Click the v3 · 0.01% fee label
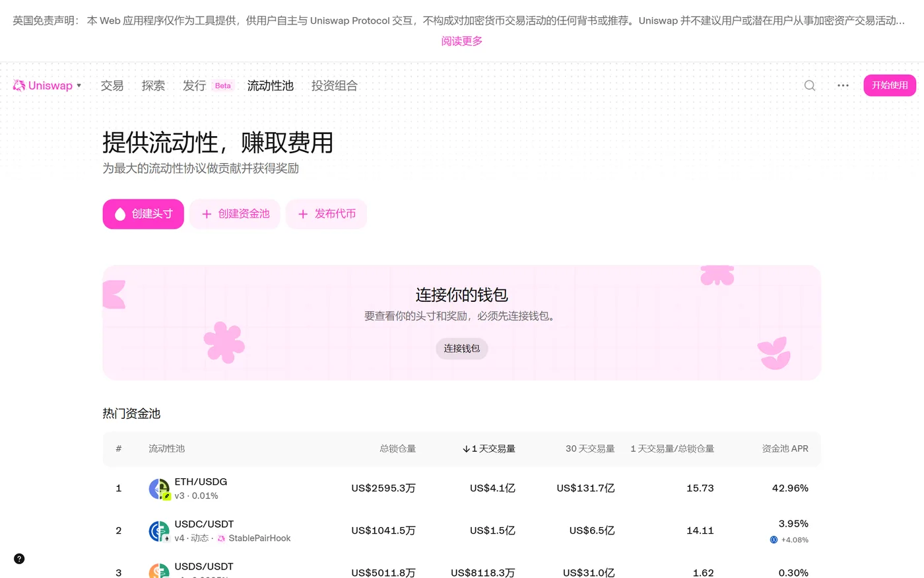 click(196, 495)
